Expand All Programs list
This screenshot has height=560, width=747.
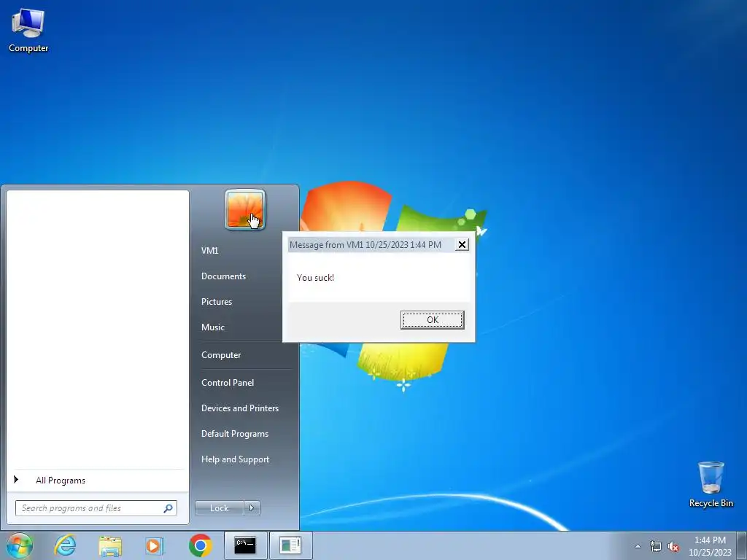click(x=60, y=481)
